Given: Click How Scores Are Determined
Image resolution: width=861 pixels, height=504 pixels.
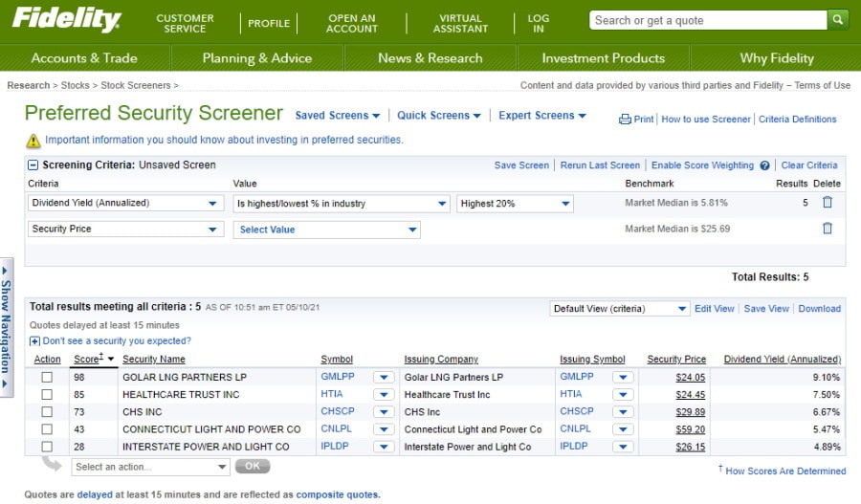Looking at the screenshot, I should [x=785, y=471].
